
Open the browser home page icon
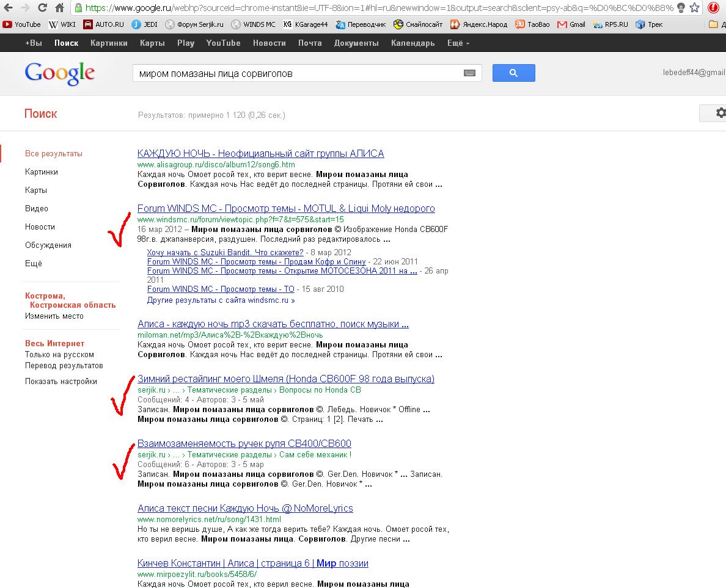(x=59, y=7)
